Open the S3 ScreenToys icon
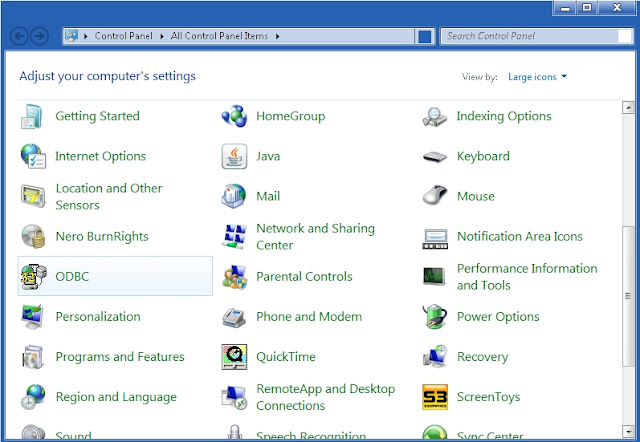This screenshot has height=442, width=640. coord(435,397)
